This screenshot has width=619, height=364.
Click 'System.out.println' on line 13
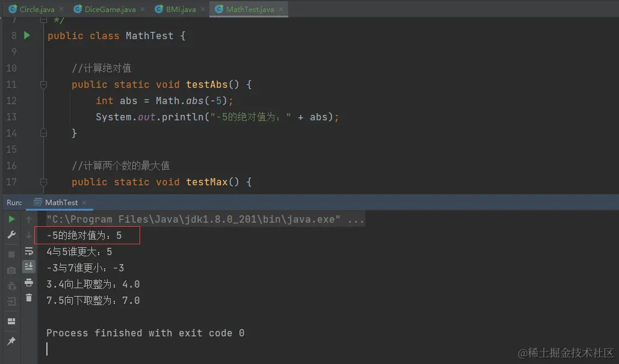[149, 117]
